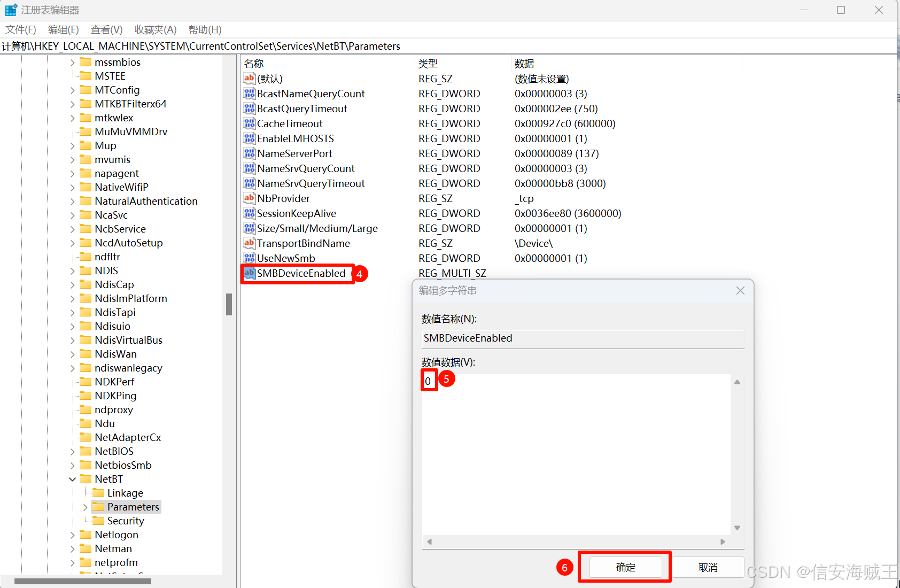This screenshot has height=588, width=900.
Task: Click the MuMuVMMDrv folder icon
Action: tap(86, 131)
